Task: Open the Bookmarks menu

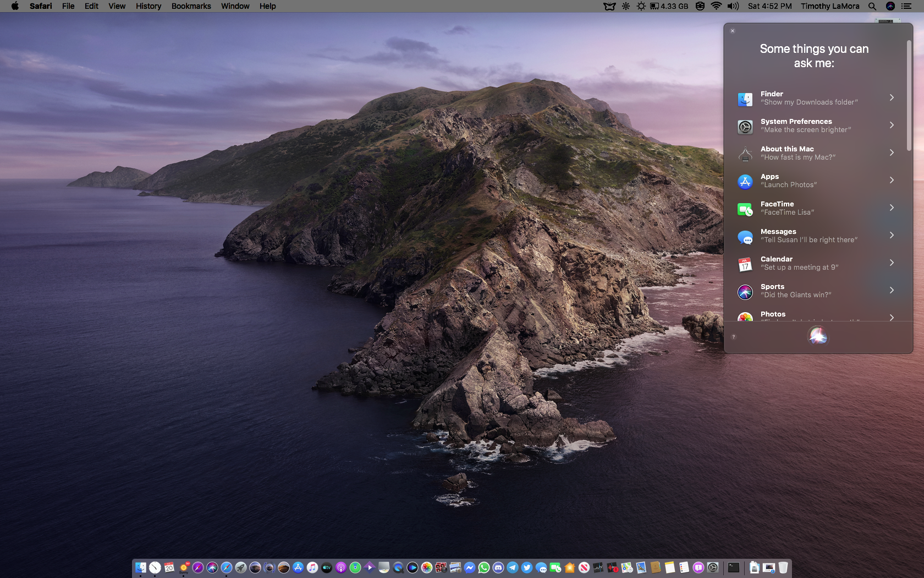Action: click(x=191, y=6)
